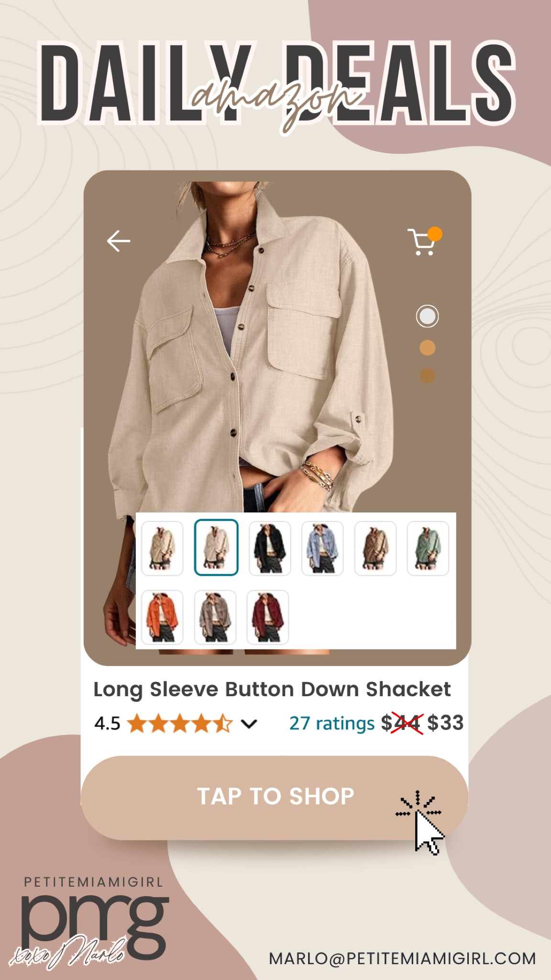This screenshot has width=551, height=980.
Task: Click the Long Sleeve Button Down Shacket title
Action: coord(272,690)
